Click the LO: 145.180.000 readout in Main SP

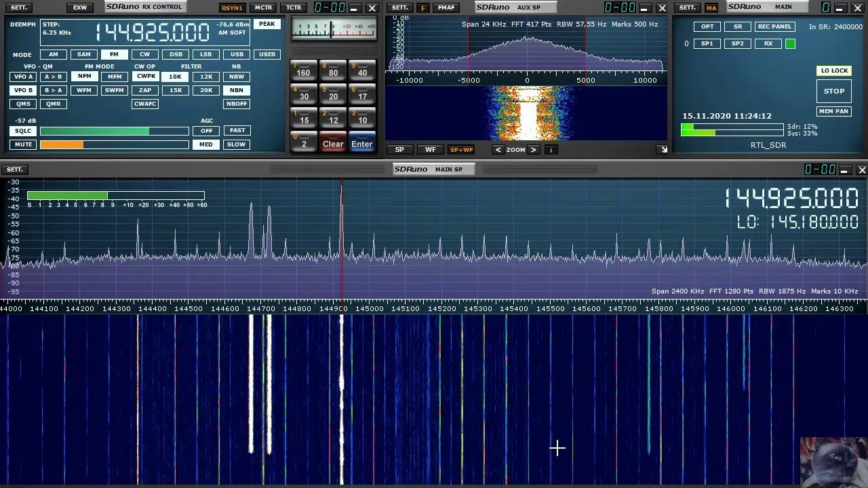click(797, 222)
